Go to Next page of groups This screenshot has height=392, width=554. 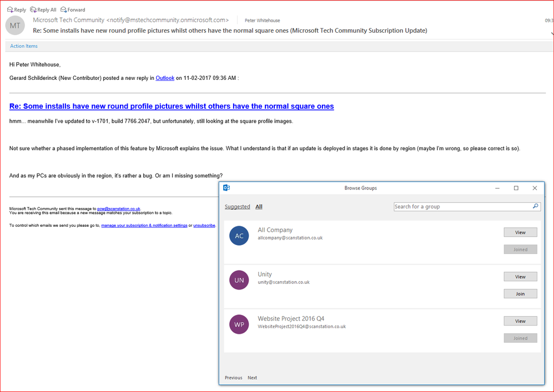click(x=252, y=378)
